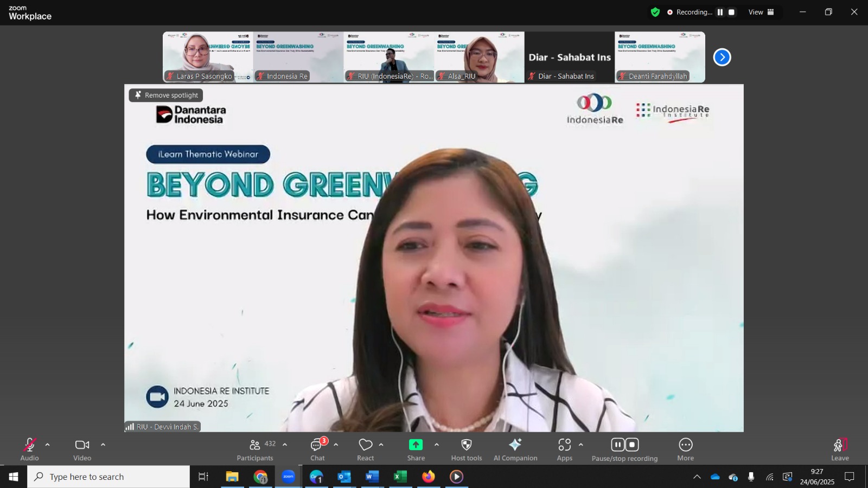Open the View layout menu
Image resolution: width=868 pixels, height=488 pixels.
coord(762,12)
